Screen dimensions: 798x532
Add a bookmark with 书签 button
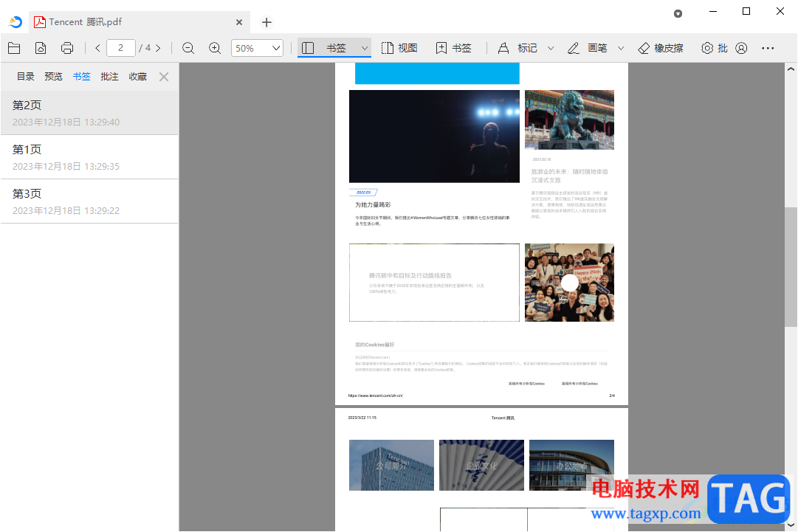point(453,48)
